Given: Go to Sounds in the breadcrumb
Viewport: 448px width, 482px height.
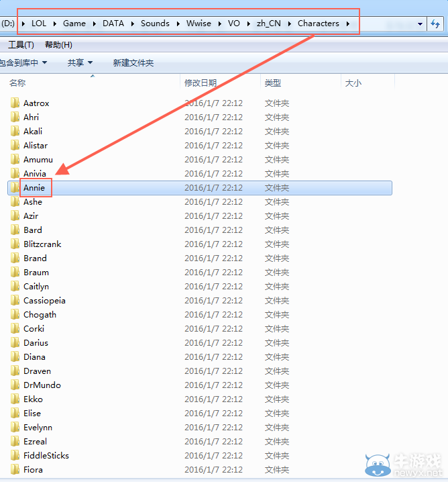Looking at the screenshot, I should pos(155,23).
